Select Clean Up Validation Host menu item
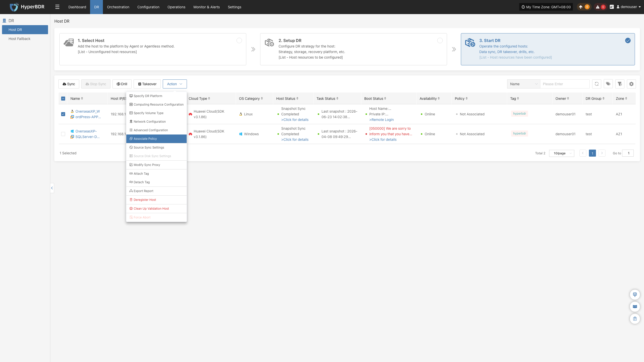 [x=156, y=209]
